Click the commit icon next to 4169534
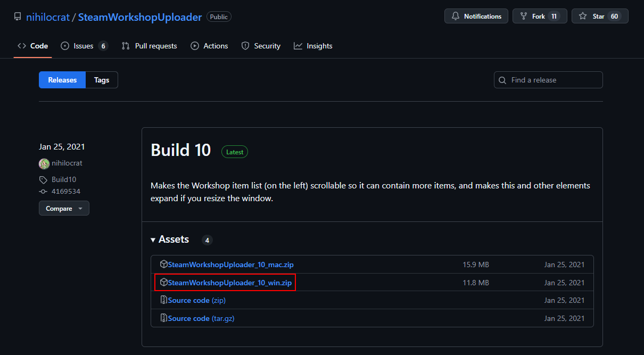 43,191
